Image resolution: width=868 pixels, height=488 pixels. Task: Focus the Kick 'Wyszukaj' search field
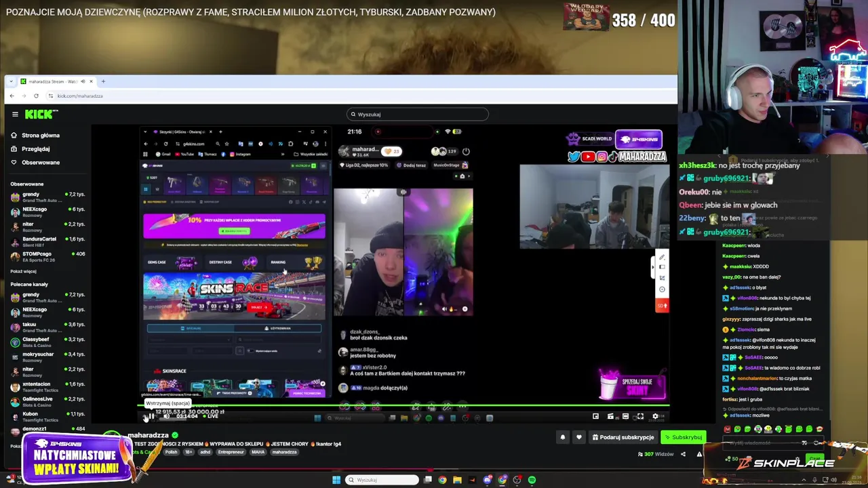[x=417, y=115]
